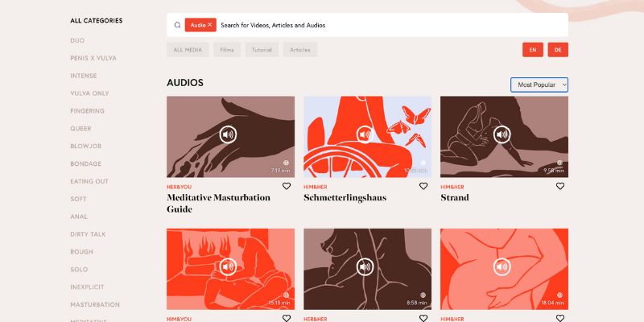Select the Films media tab

227,50
